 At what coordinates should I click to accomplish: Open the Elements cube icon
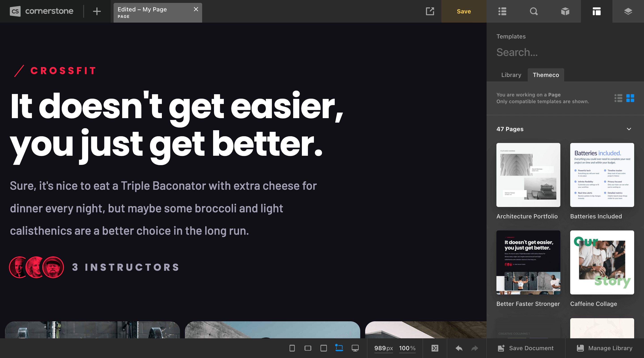[565, 11]
